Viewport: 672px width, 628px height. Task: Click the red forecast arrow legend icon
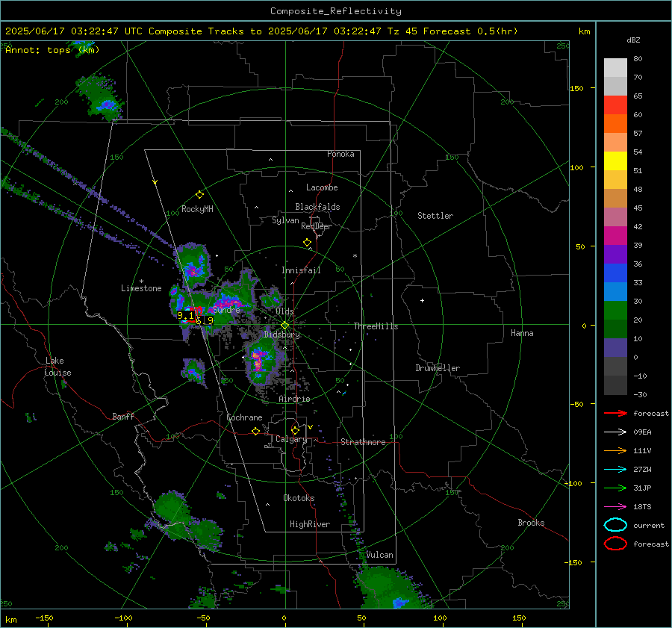coord(615,413)
